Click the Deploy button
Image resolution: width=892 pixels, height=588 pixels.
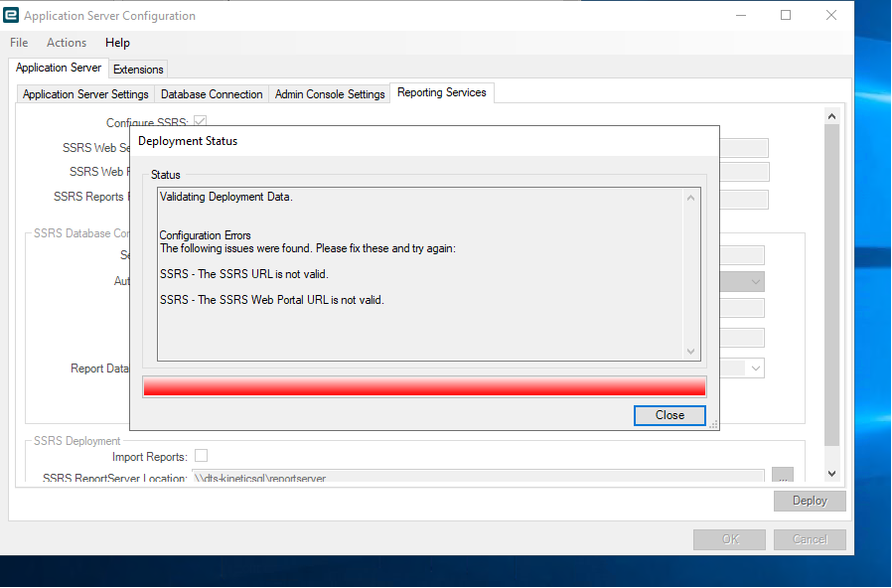click(x=810, y=501)
